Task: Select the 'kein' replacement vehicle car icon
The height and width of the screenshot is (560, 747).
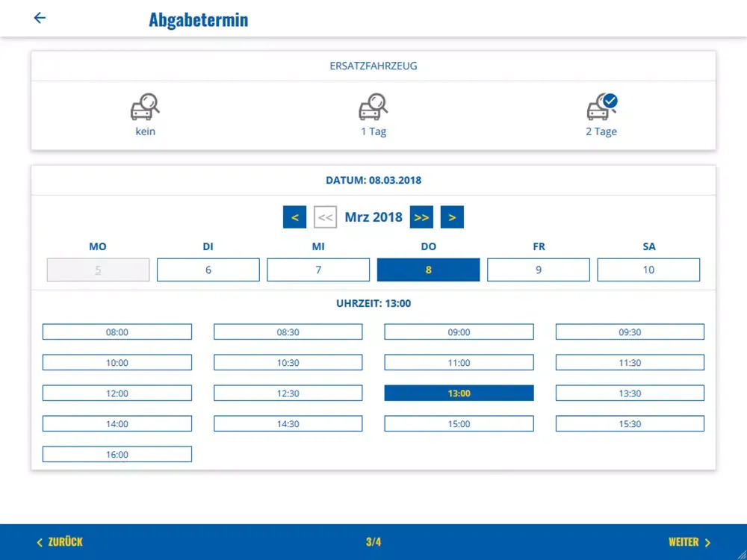Action: click(145, 106)
